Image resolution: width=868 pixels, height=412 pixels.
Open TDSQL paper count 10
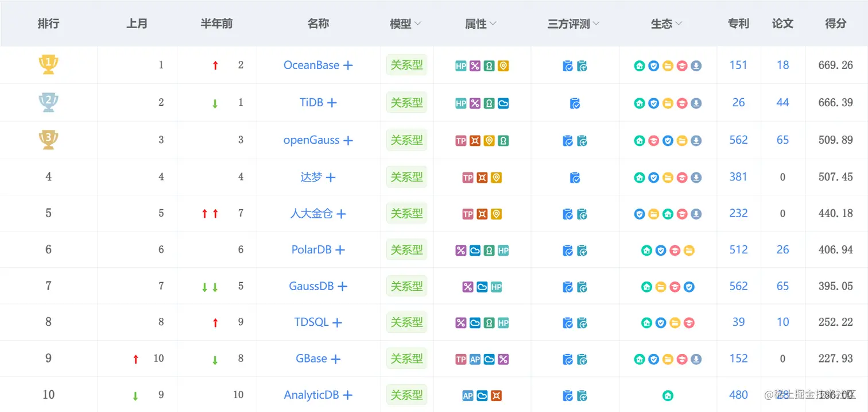[782, 322]
